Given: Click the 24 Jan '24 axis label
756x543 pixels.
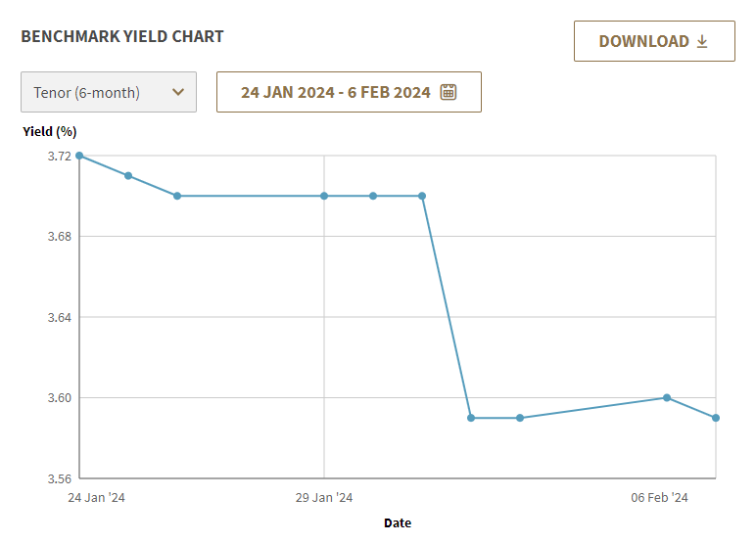Looking at the screenshot, I should [x=96, y=497].
